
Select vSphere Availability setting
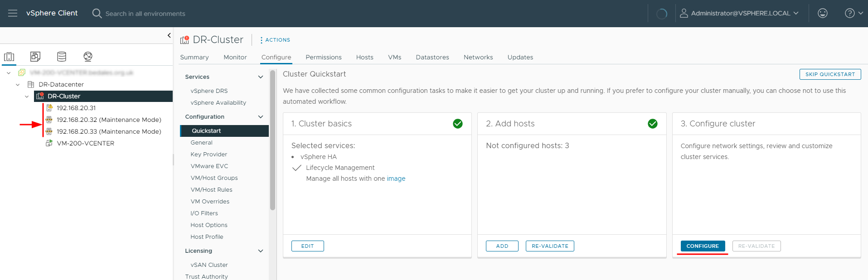point(218,103)
